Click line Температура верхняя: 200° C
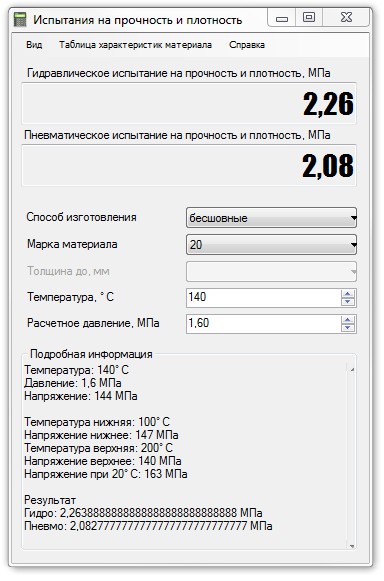Screen dimensions: 384x581 pyautogui.click(x=98, y=448)
